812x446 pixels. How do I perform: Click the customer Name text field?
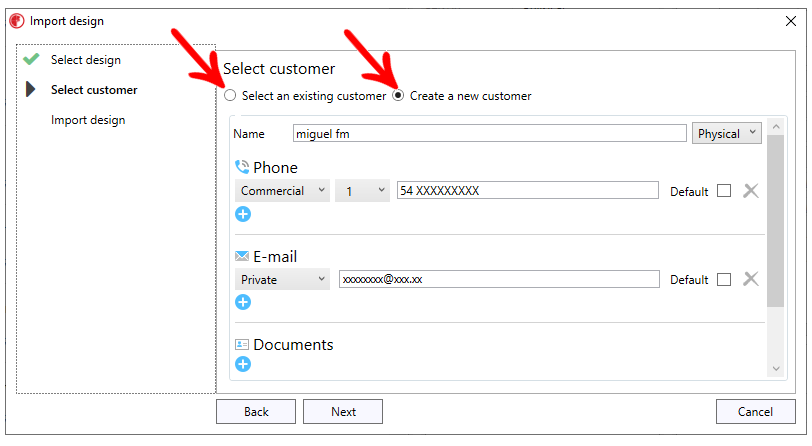click(489, 133)
